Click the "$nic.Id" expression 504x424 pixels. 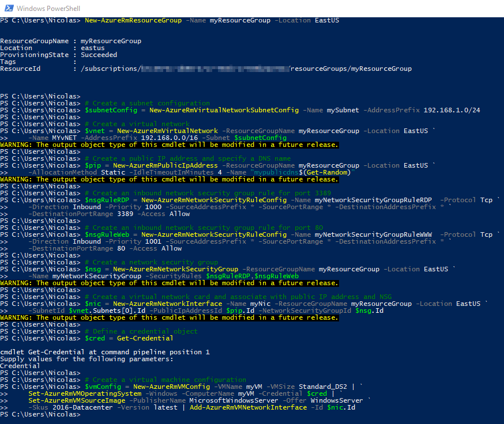tap(341, 408)
